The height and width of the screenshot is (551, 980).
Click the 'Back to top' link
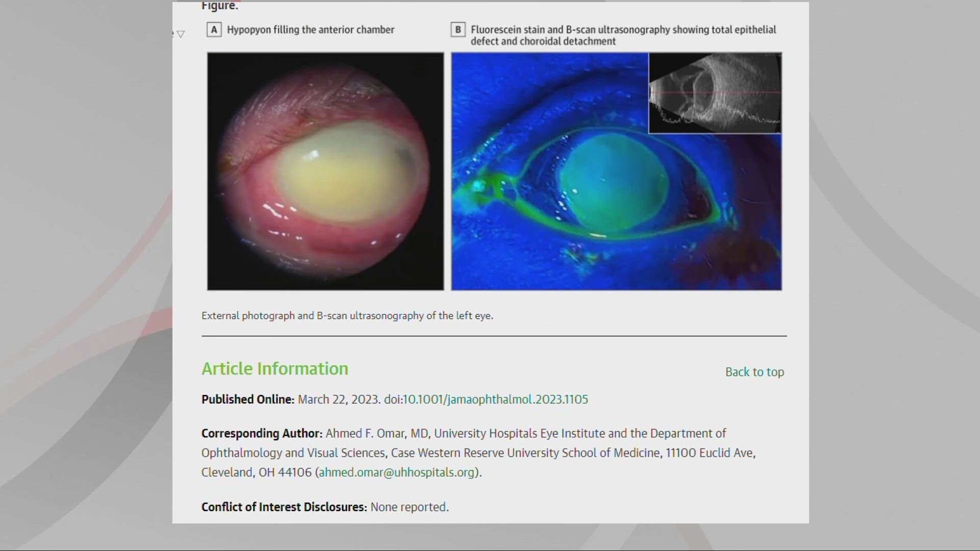click(754, 372)
